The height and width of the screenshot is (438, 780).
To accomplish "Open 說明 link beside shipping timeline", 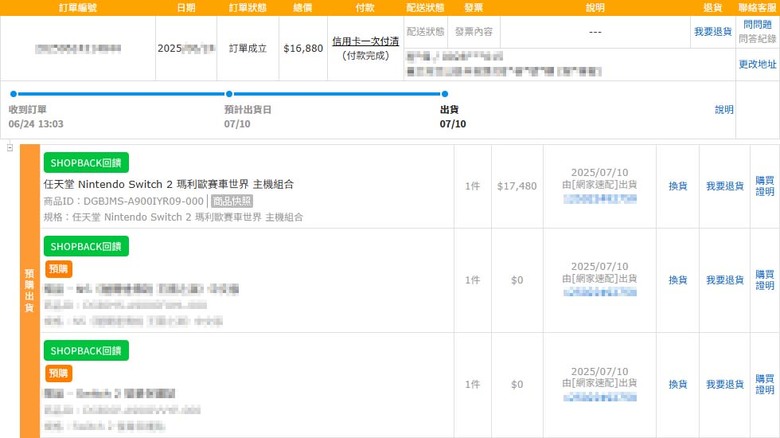I will [724, 110].
